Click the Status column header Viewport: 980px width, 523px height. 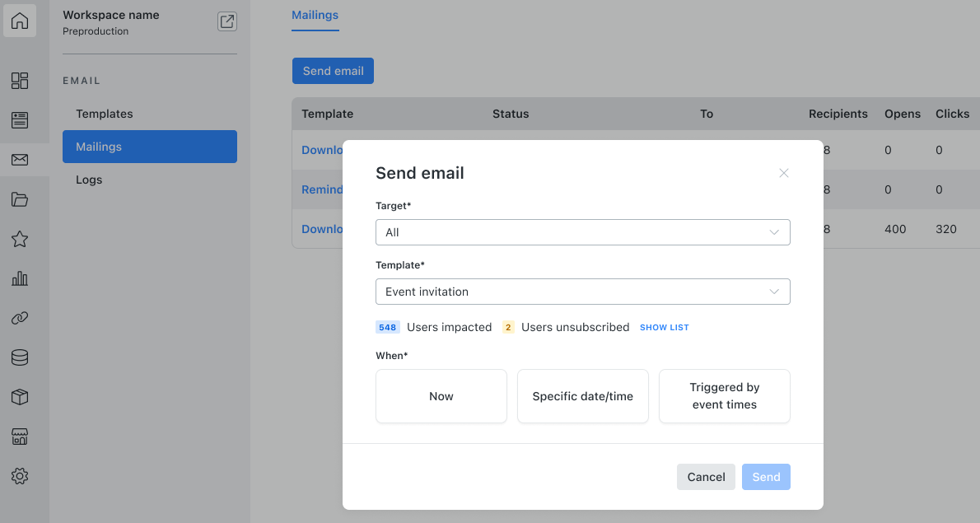click(x=511, y=114)
